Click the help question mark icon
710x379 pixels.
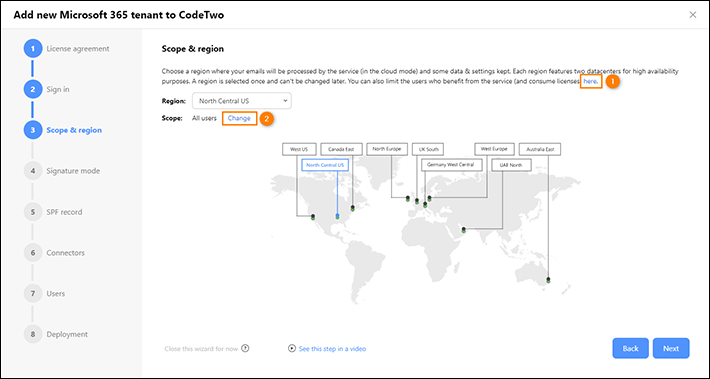[245, 349]
